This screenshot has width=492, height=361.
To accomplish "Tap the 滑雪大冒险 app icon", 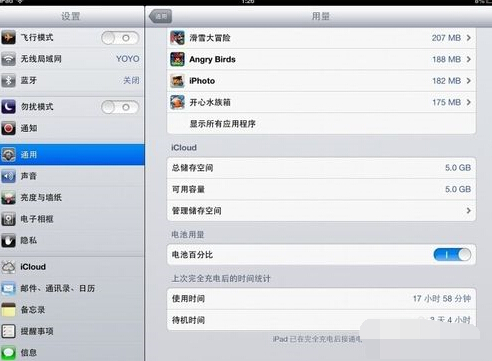I will (x=177, y=38).
